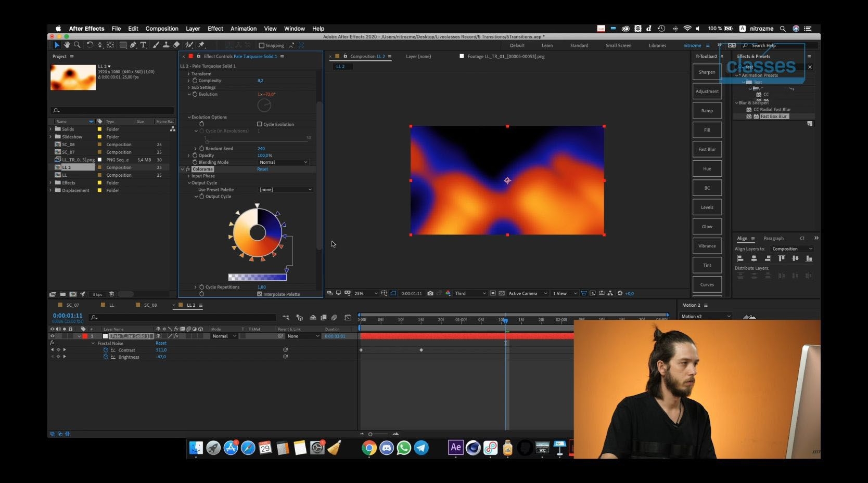The width and height of the screenshot is (868, 483).
Task: Toggle the Interpolate Palette checkbox
Action: click(260, 294)
